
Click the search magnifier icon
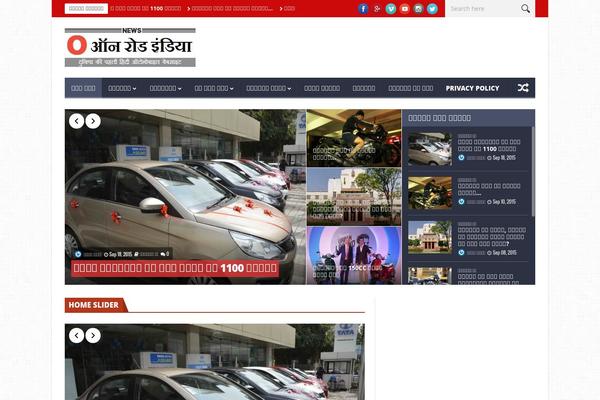pyautogui.click(x=525, y=8)
